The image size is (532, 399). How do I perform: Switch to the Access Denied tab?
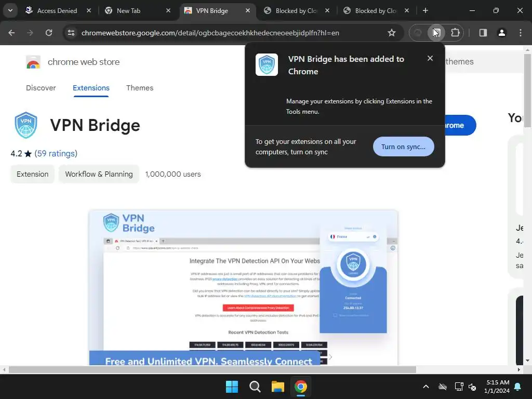pyautogui.click(x=57, y=10)
